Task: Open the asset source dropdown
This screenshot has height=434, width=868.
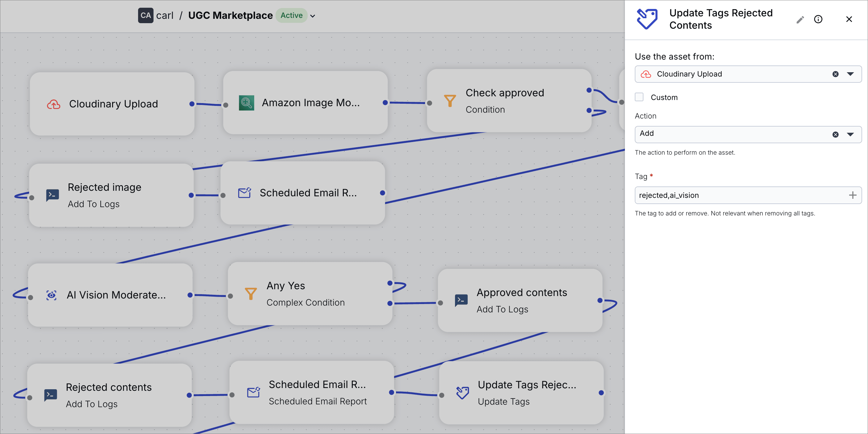Action: 851,74
